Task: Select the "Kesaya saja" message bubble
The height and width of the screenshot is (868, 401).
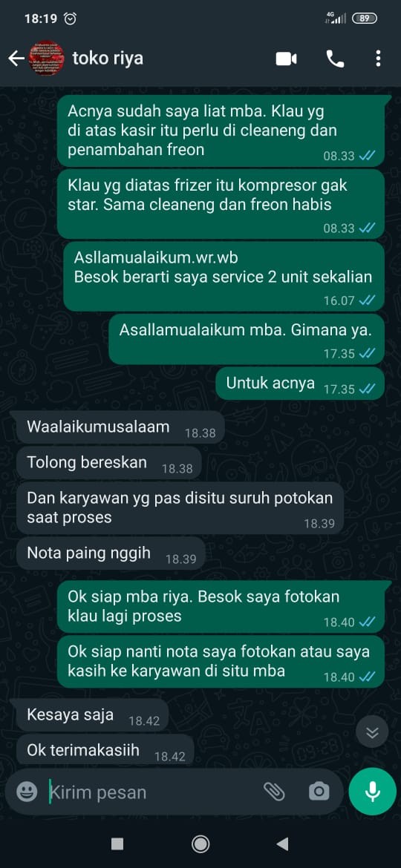Action: (x=92, y=715)
